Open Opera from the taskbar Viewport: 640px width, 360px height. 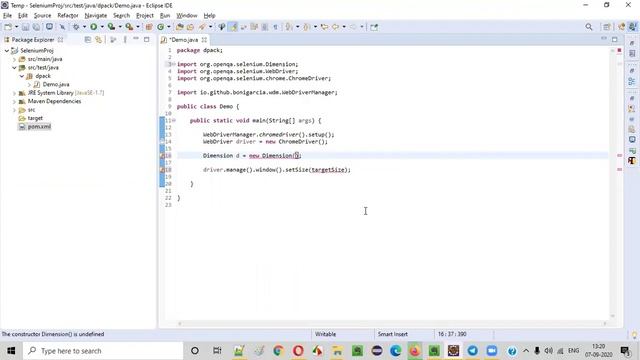tap(298, 351)
